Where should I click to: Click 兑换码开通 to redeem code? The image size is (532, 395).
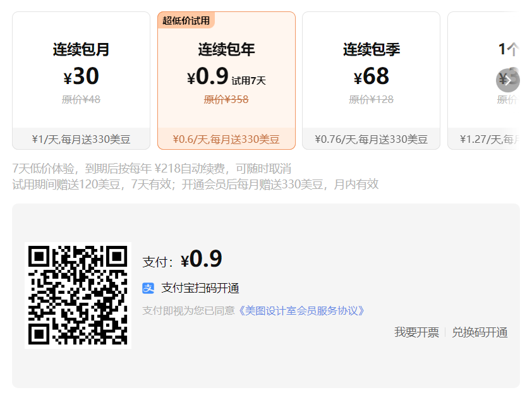pyautogui.click(x=480, y=332)
